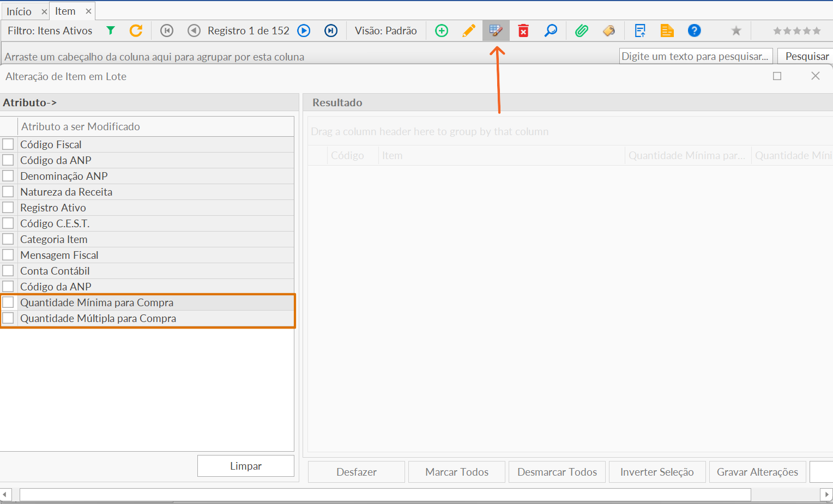Open search with the magnifying glass icon
The height and width of the screenshot is (504, 833).
(x=551, y=31)
